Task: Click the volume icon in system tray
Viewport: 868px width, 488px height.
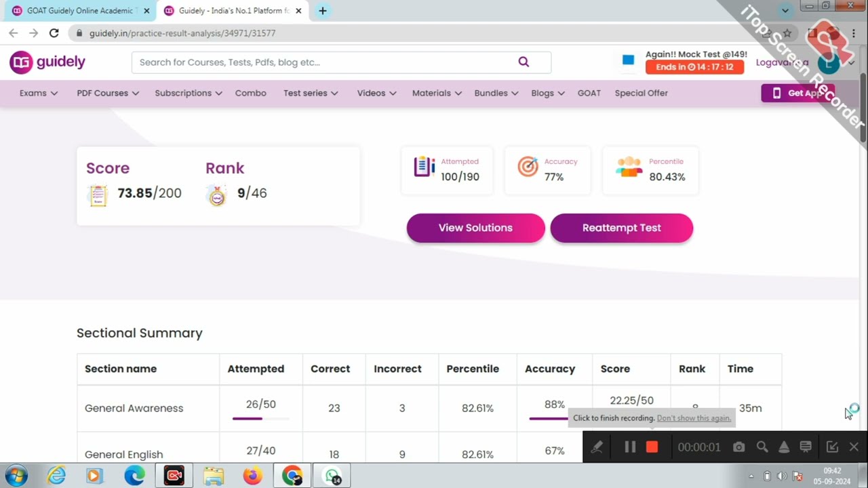Action: click(782, 476)
